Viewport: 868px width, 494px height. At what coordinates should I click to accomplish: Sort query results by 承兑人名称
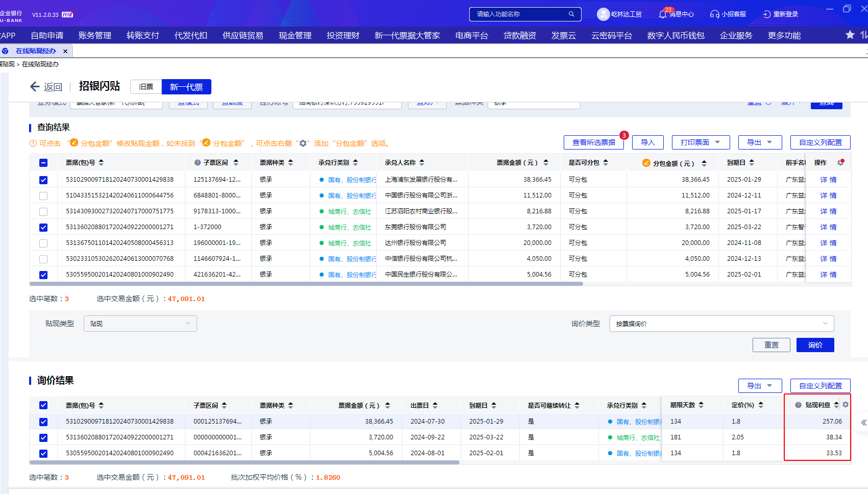[x=422, y=163]
